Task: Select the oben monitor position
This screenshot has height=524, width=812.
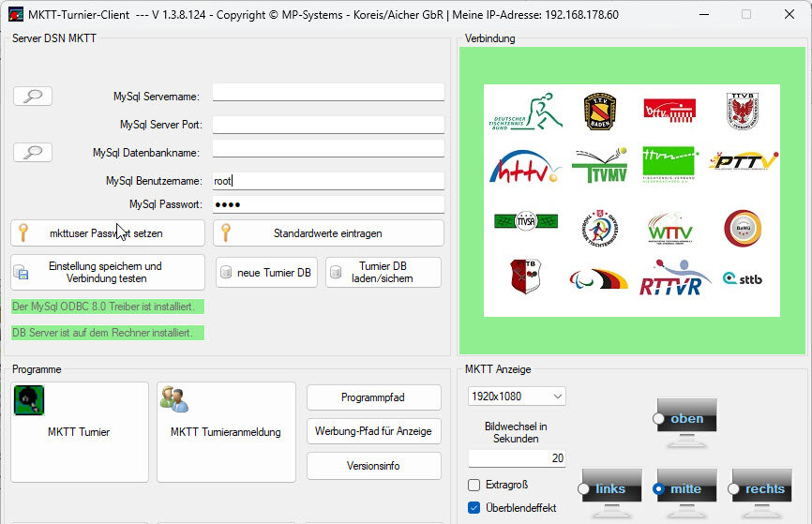Action: click(x=660, y=418)
